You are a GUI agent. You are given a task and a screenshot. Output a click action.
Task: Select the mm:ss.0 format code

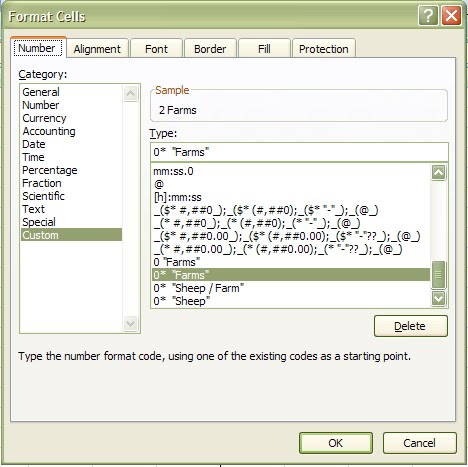tap(291, 171)
